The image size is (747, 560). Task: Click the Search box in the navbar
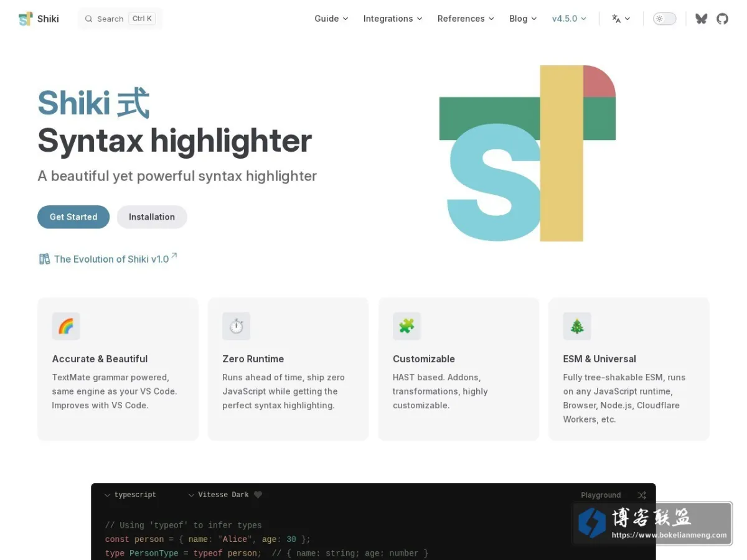[x=120, y=19]
